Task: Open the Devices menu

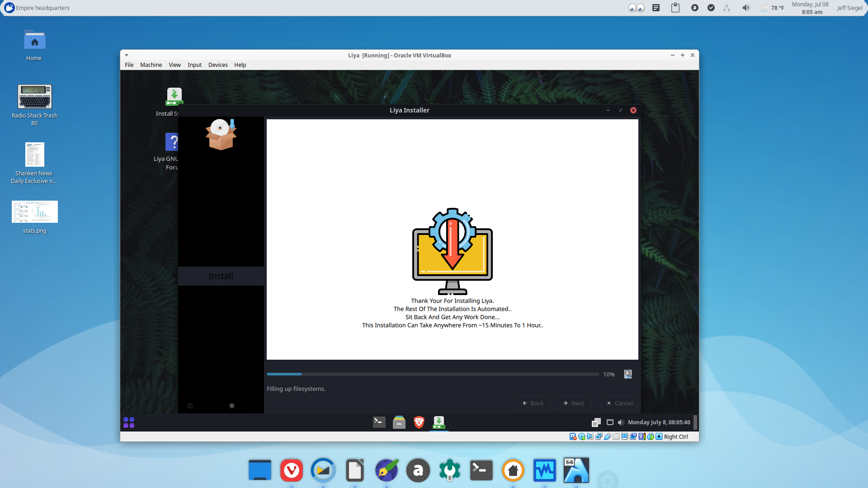Action: tap(218, 65)
